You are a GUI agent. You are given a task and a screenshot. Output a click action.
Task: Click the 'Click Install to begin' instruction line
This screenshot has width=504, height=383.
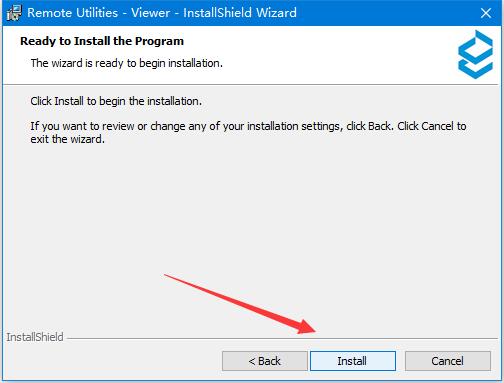(116, 101)
